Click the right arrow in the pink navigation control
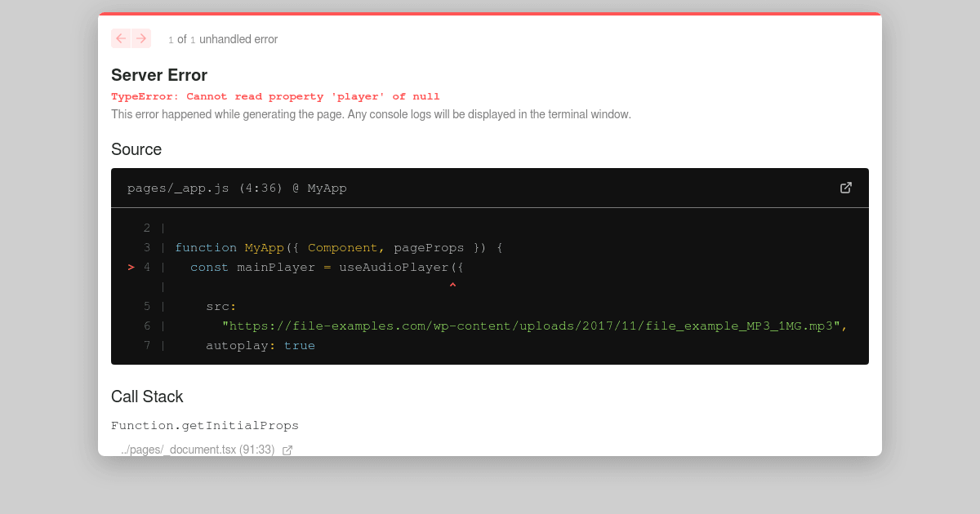 point(141,38)
